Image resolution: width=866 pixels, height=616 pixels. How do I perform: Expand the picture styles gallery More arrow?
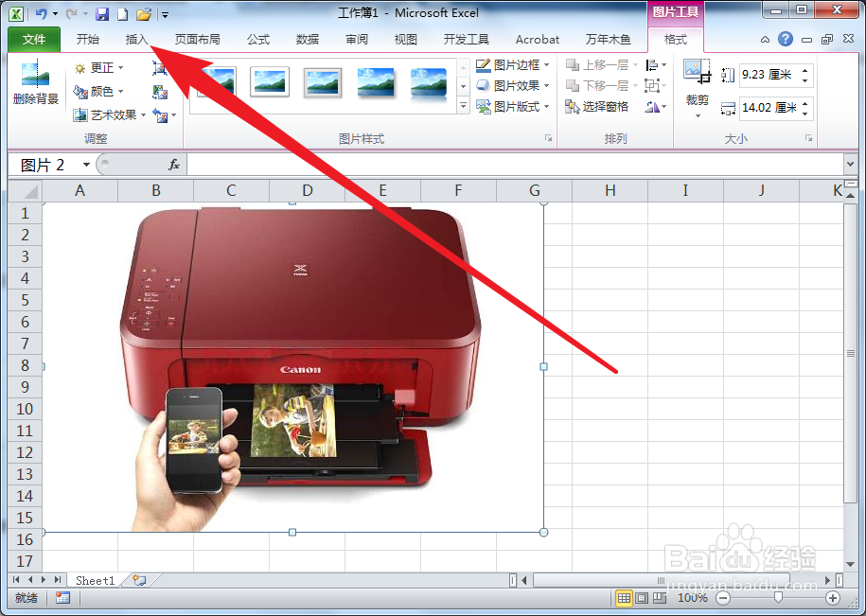(464, 105)
